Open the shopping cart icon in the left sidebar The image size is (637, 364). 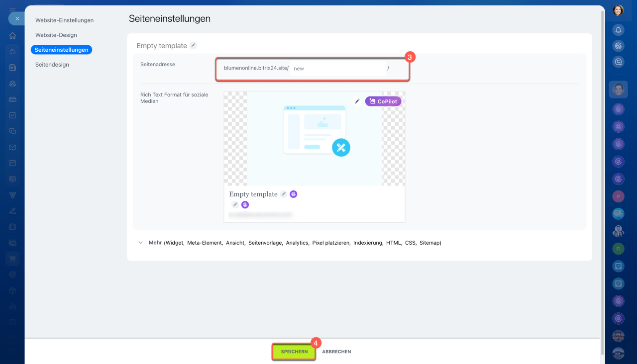[12, 258]
